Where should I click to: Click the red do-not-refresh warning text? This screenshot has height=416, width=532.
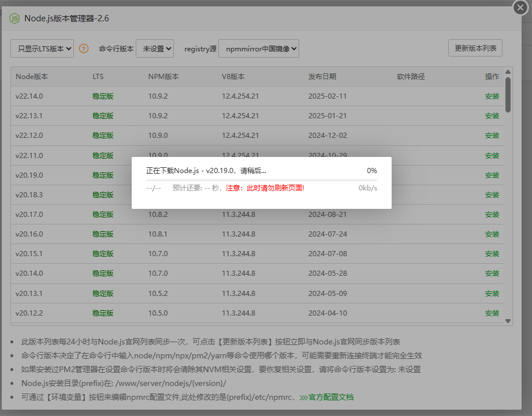pos(265,188)
